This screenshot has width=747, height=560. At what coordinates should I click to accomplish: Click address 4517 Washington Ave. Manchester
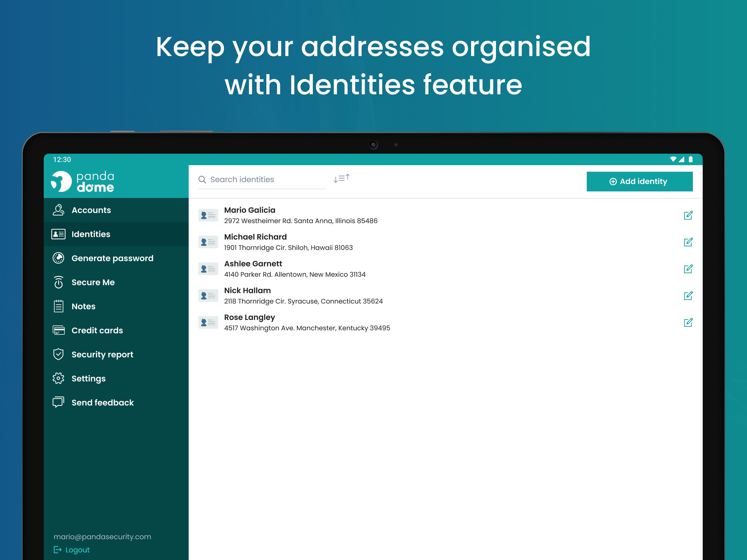[x=307, y=328]
